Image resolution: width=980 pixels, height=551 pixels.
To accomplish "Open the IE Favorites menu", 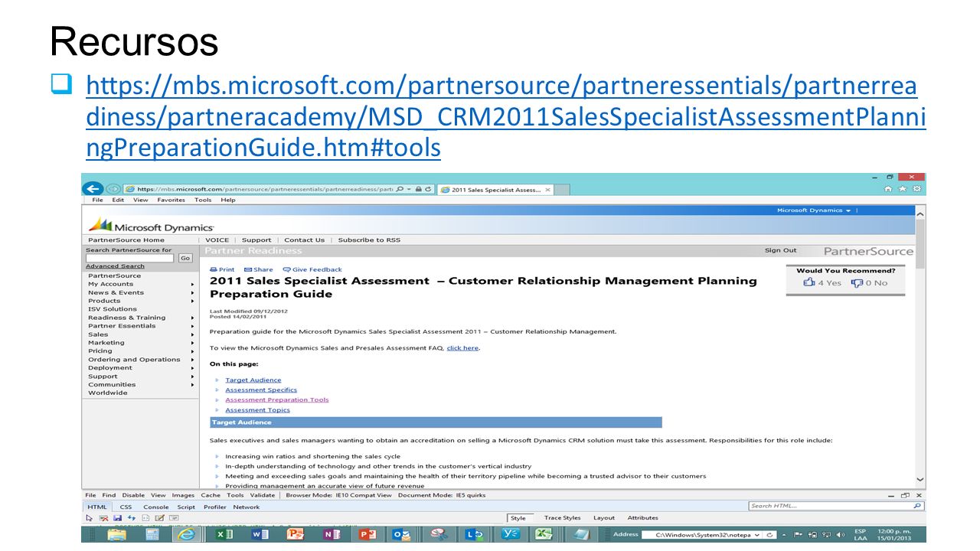I will [171, 200].
